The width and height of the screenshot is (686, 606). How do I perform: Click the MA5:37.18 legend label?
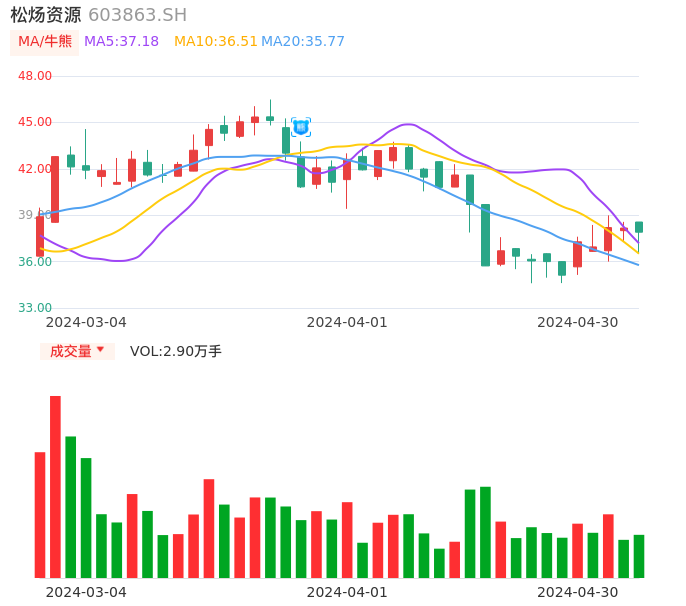pos(121,41)
